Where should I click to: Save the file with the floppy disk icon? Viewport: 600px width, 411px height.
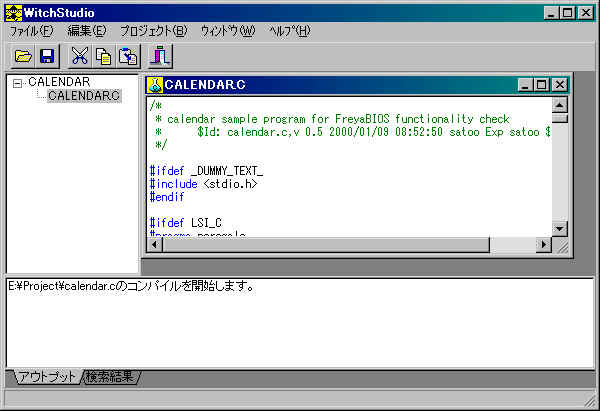tap(47, 56)
